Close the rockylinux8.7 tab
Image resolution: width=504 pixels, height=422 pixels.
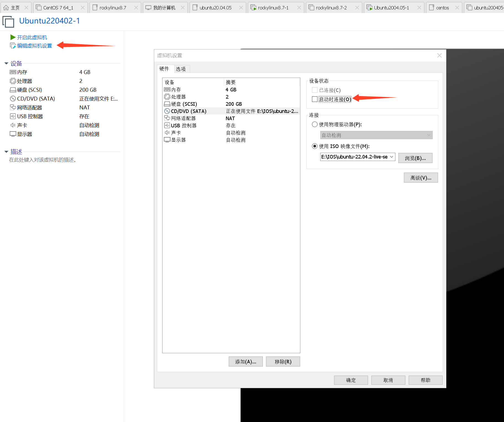[136, 7]
